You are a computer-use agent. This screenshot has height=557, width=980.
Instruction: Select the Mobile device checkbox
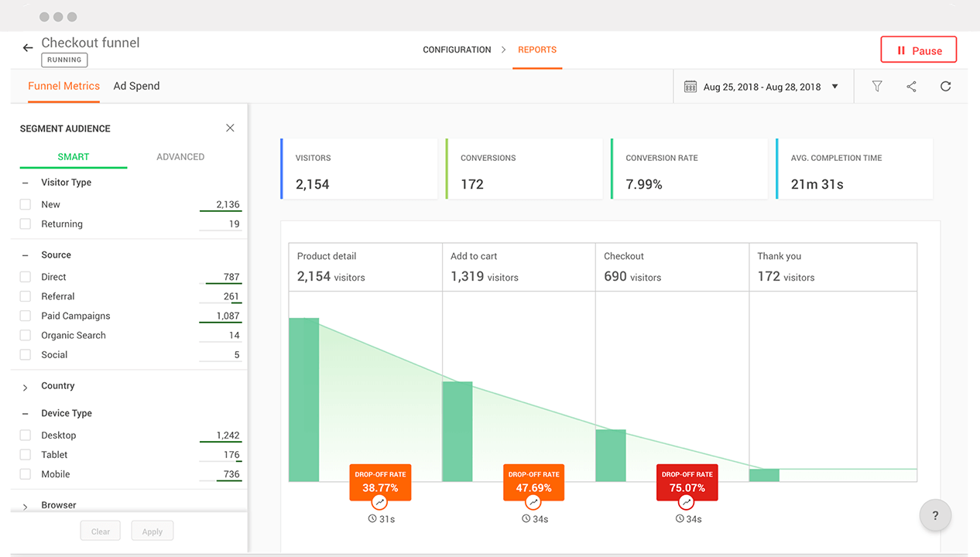[x=26, y=474]
